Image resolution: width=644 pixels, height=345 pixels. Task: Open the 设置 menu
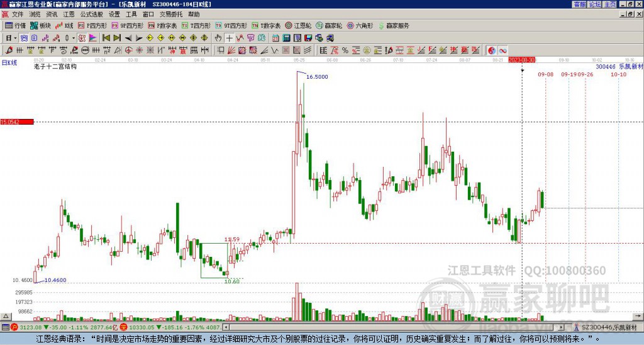pos(114,14)
